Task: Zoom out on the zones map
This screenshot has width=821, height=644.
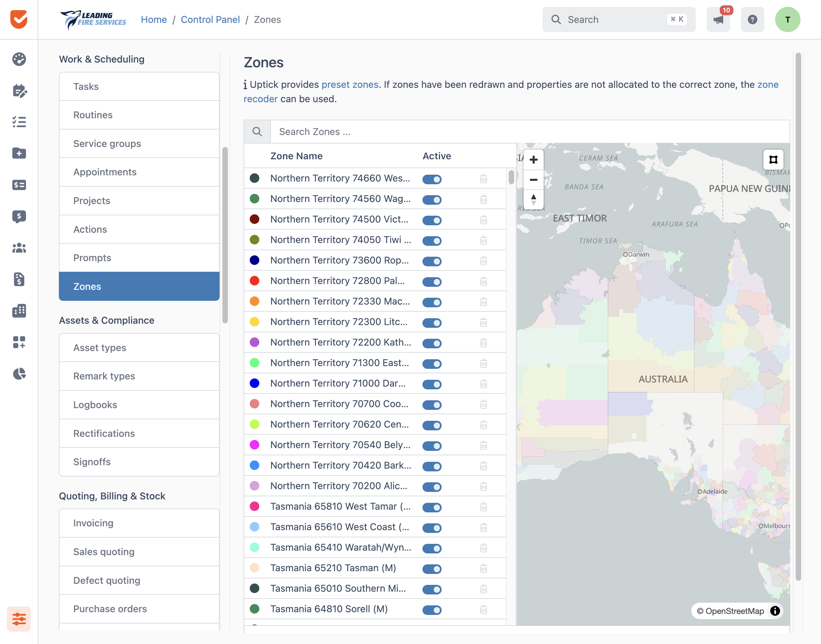Action: [534, 180]
